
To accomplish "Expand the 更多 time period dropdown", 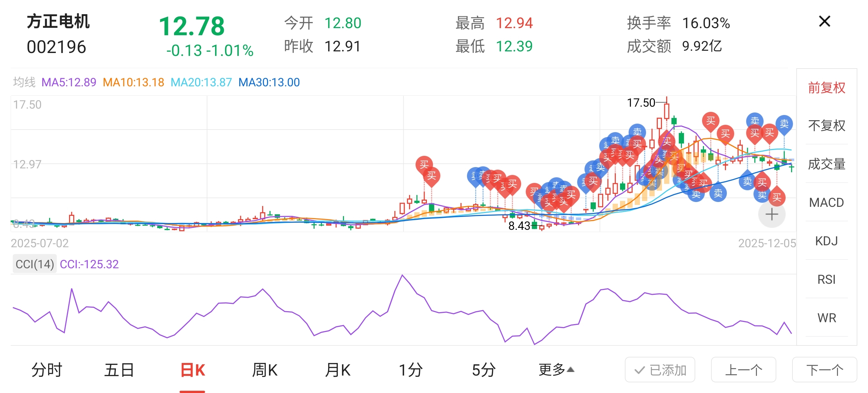I will point(556,370).
